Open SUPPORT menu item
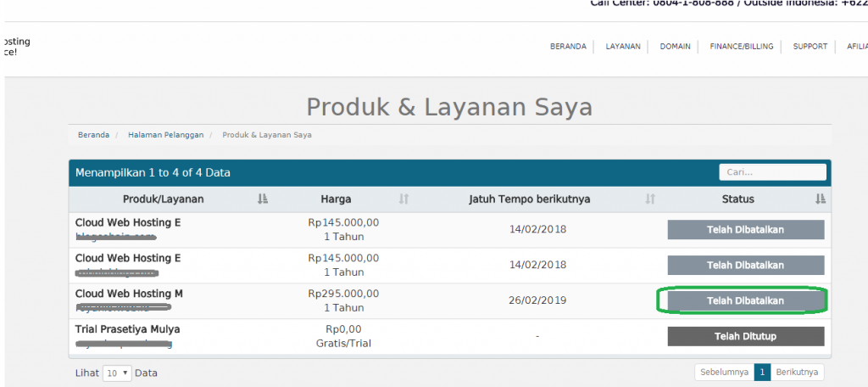The width and height of the screenshot is (868, 387). tap(810, 47)
